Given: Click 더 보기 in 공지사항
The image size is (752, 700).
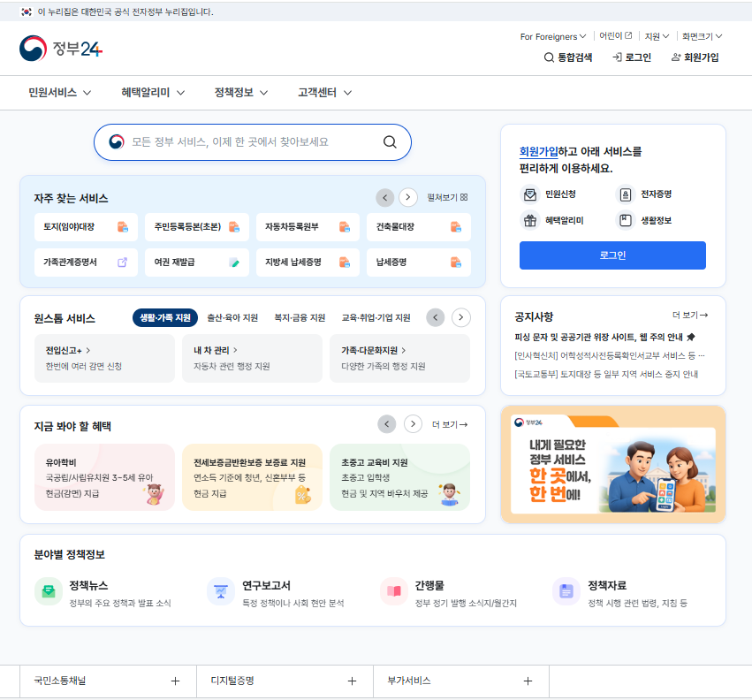Looking at the screenshot, I should [x=689, y=316].
